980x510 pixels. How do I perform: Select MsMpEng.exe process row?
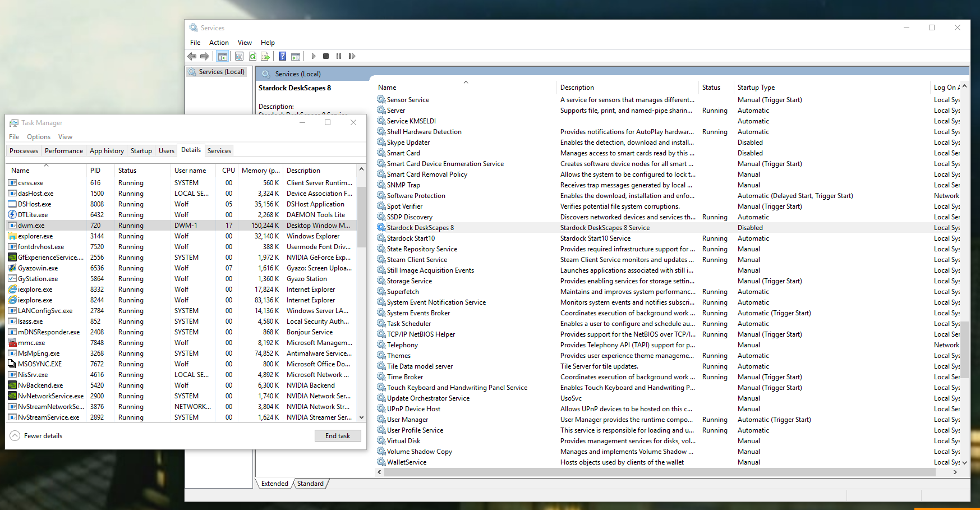(182, 353)
